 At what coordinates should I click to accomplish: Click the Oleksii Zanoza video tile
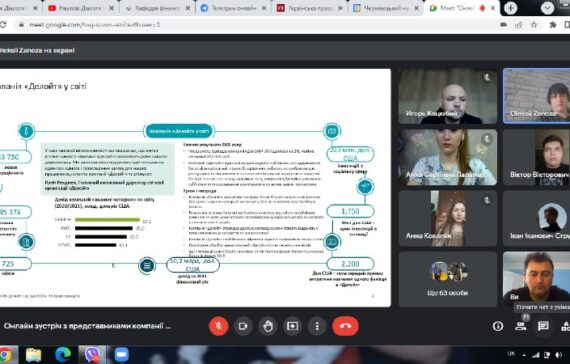pyautogui.click(x=536, y=96)
